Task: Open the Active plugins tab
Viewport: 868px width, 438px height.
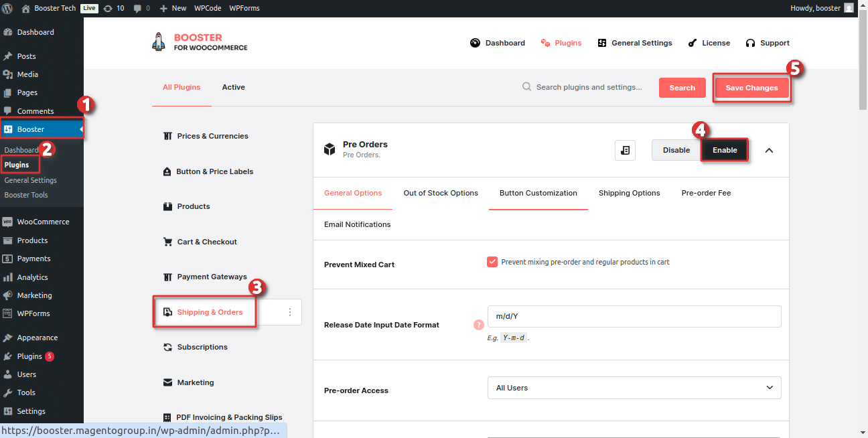Action: click(233, 87)
